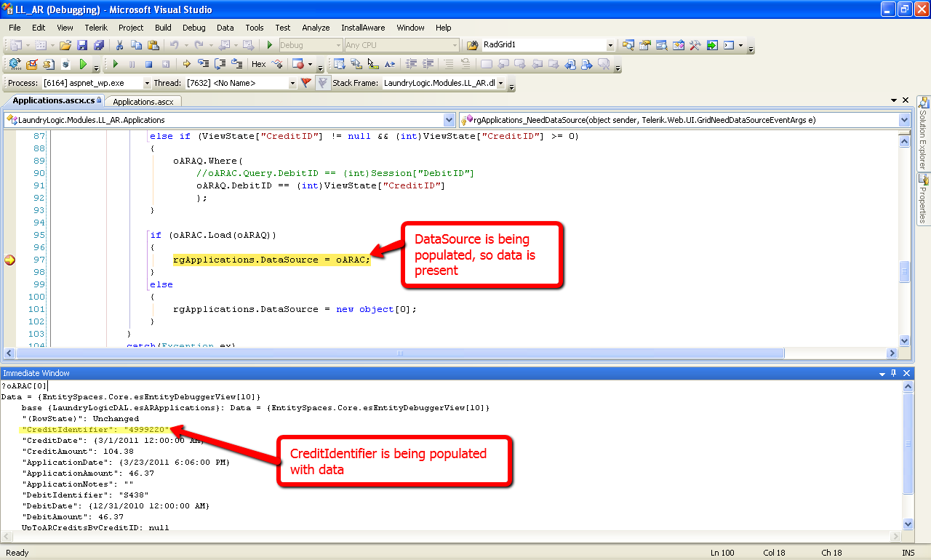
Task: Open the Properties side tab
Action: point(923,198)
